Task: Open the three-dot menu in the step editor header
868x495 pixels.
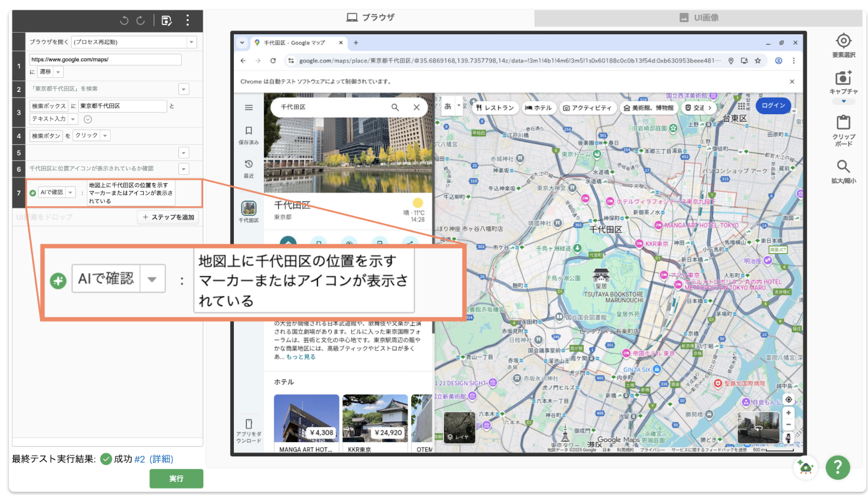Action: coord(188,21)
